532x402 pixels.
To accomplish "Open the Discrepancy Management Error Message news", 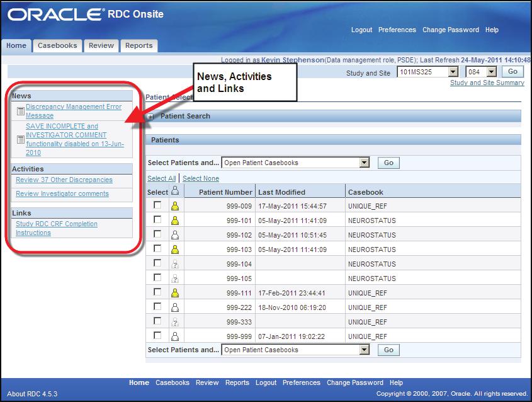I will [x=74, y=111].
